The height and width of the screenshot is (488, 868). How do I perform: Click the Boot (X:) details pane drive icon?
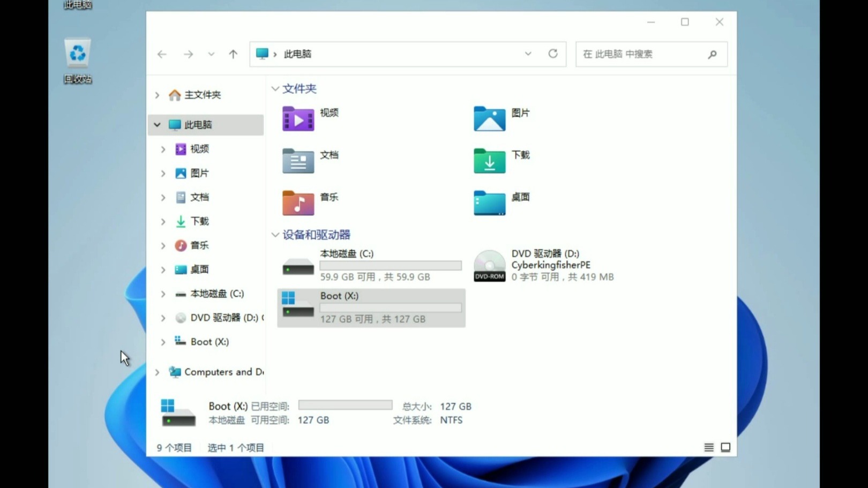coord(178,413)
